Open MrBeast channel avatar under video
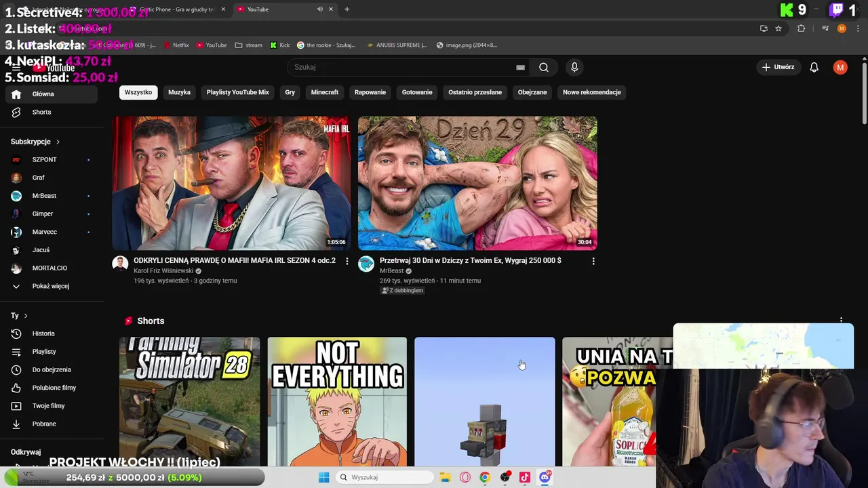The width and height of the screenshot is (868, 488). 366,264
